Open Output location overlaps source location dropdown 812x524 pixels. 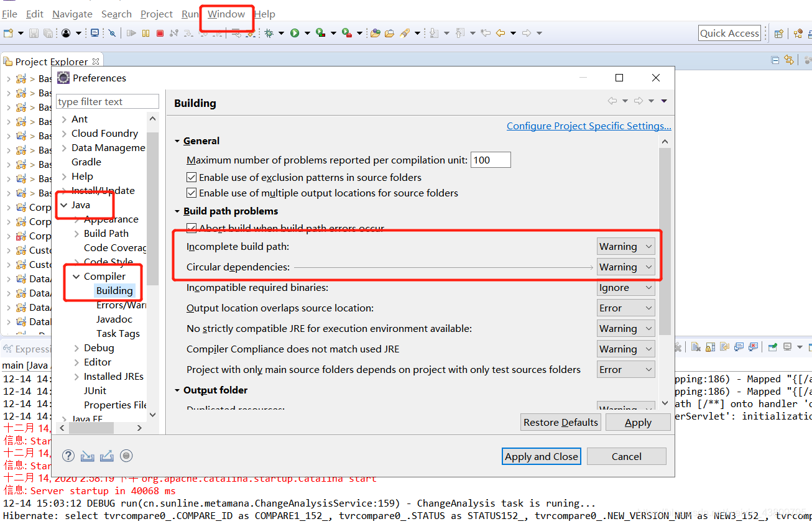(626, 308)
